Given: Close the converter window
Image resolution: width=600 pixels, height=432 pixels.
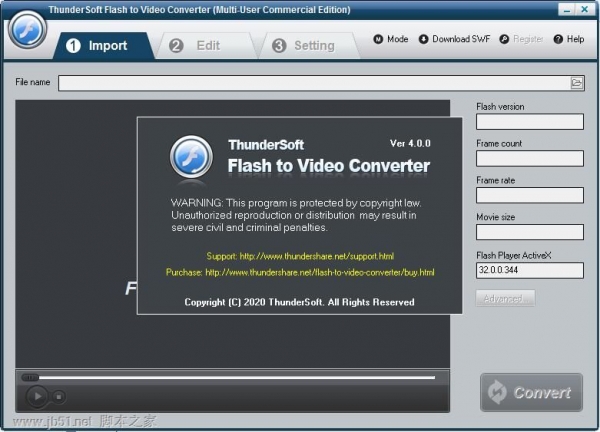Looking at the screenshot, I should 585,10.
